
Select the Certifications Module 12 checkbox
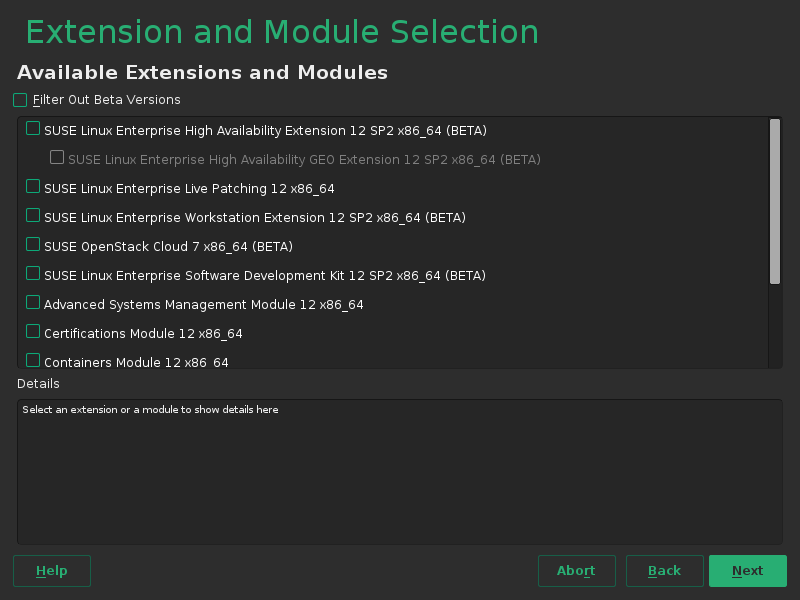point(33,332)
